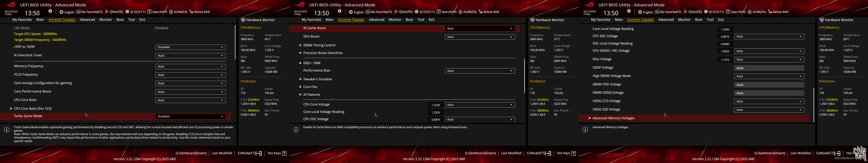This screenshot has height=163, width=868.
Task: Click the Hot Keys question icon in middle screen
Action: pos(574,153)
